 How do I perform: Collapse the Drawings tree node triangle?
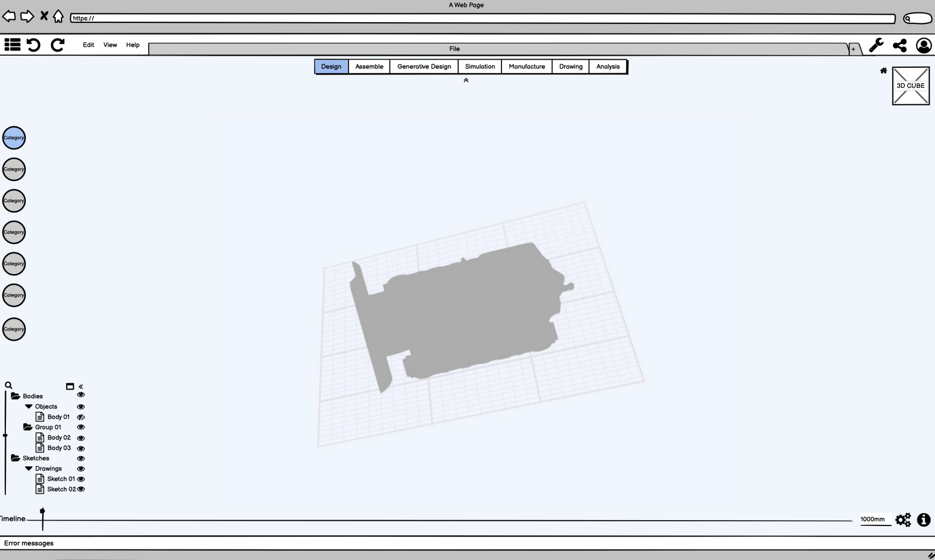pos(29,469)
